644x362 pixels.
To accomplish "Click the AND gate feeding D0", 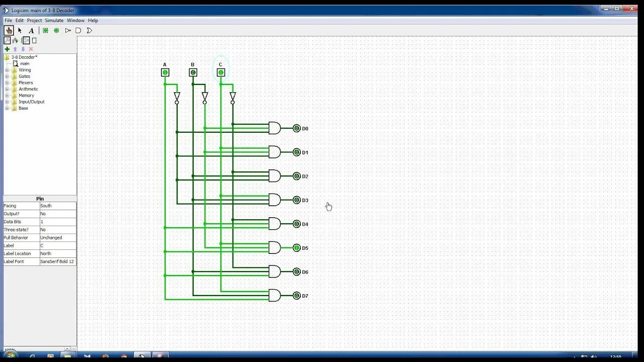I will 275,128.
